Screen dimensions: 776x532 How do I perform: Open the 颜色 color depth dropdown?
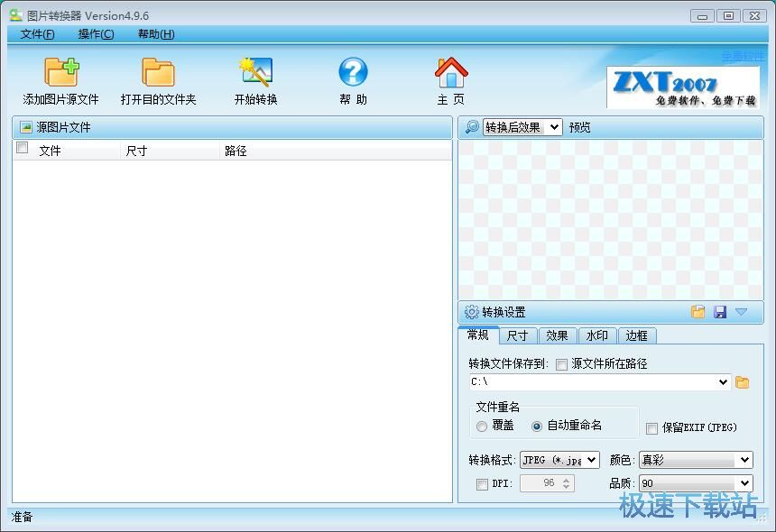(695, 460)
